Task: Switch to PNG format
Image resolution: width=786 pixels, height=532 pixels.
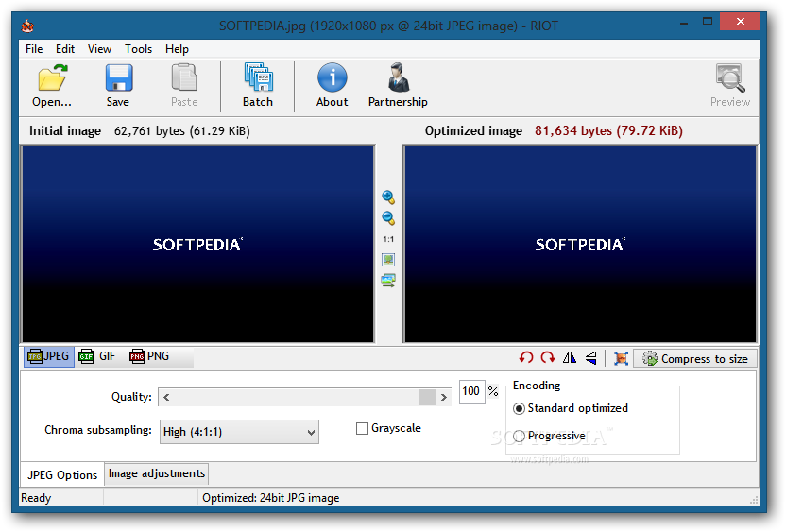Action: [x=149, y=356]
